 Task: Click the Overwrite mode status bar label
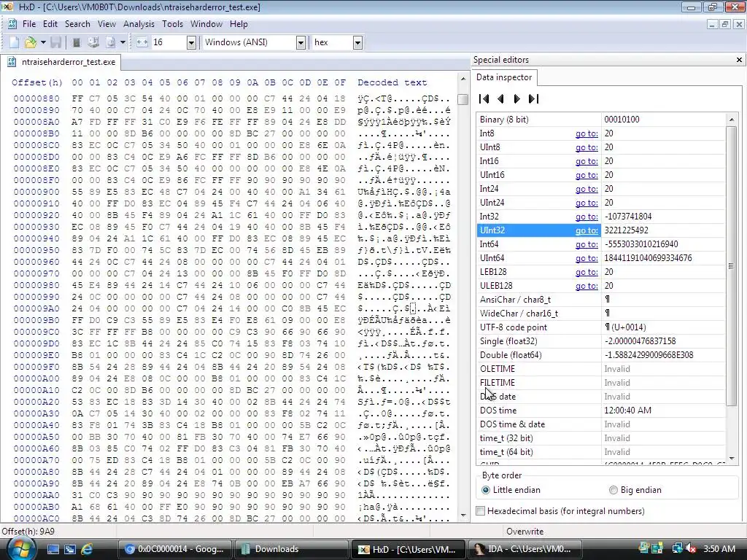coord(525,532)
